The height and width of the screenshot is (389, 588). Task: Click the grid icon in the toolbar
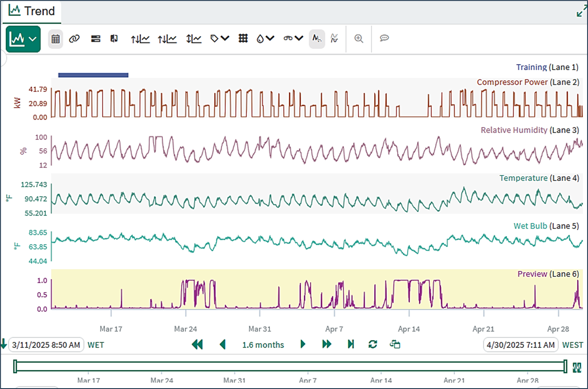coord(243,39)
